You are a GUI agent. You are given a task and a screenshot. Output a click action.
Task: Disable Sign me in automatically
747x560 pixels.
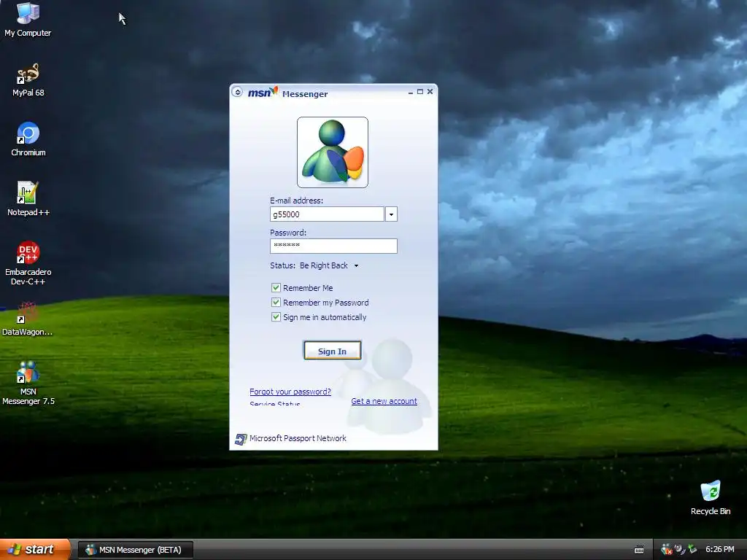click(276, 317)
